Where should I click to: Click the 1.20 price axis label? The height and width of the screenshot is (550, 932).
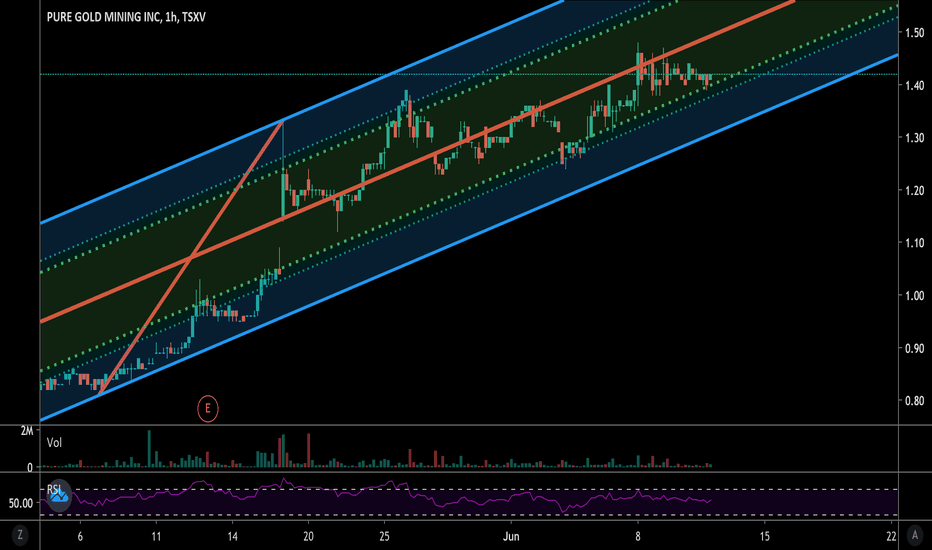[914, 191]
